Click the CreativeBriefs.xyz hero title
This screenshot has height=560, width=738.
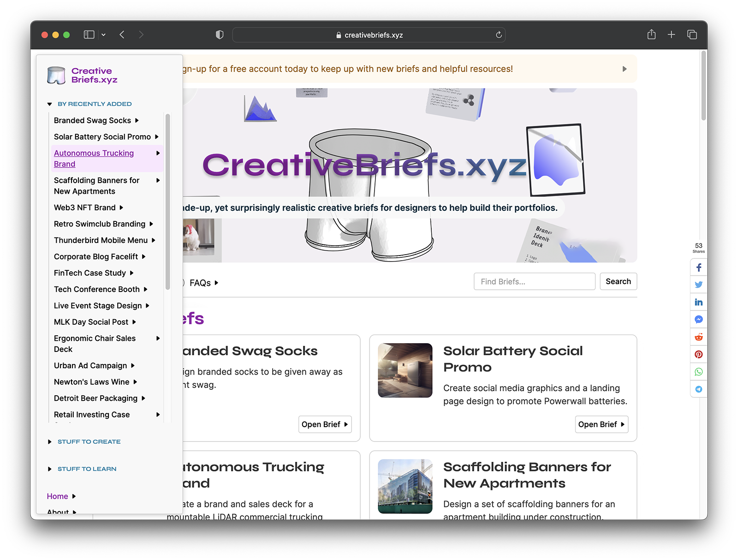(x=364, y=165)
